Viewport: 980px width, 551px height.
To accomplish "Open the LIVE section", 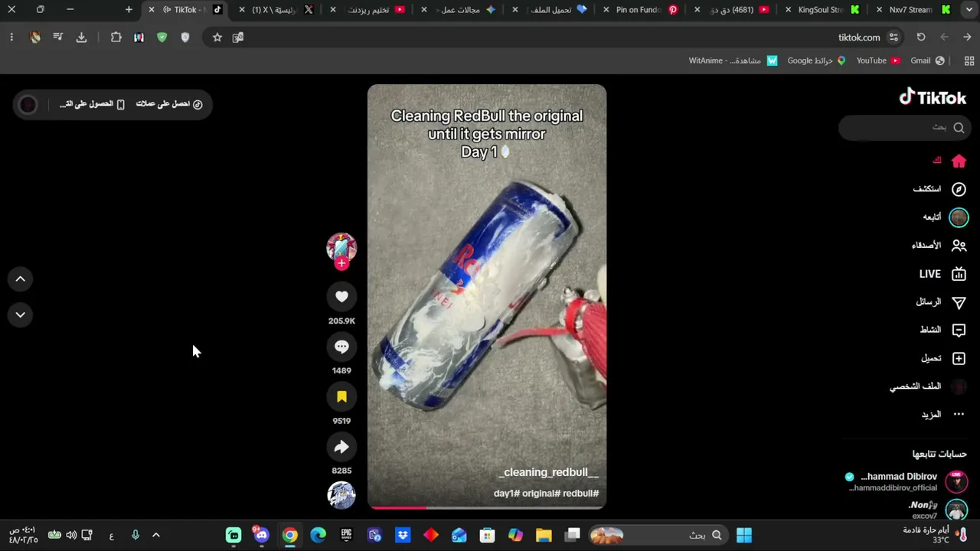I will (942, 274).
